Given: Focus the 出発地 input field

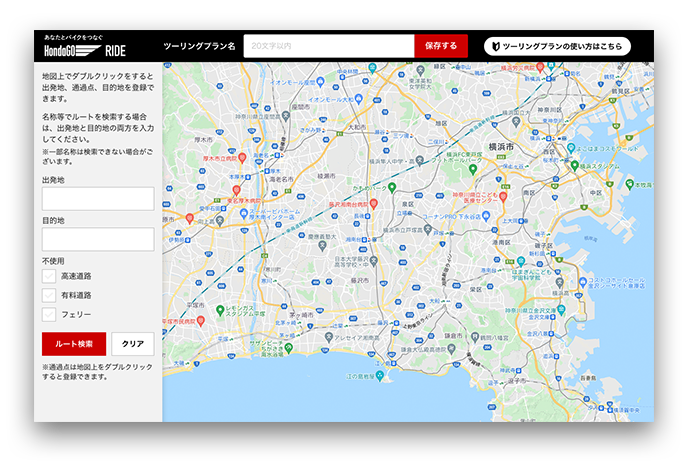Looking at the screenshot, I should [98, 198].
